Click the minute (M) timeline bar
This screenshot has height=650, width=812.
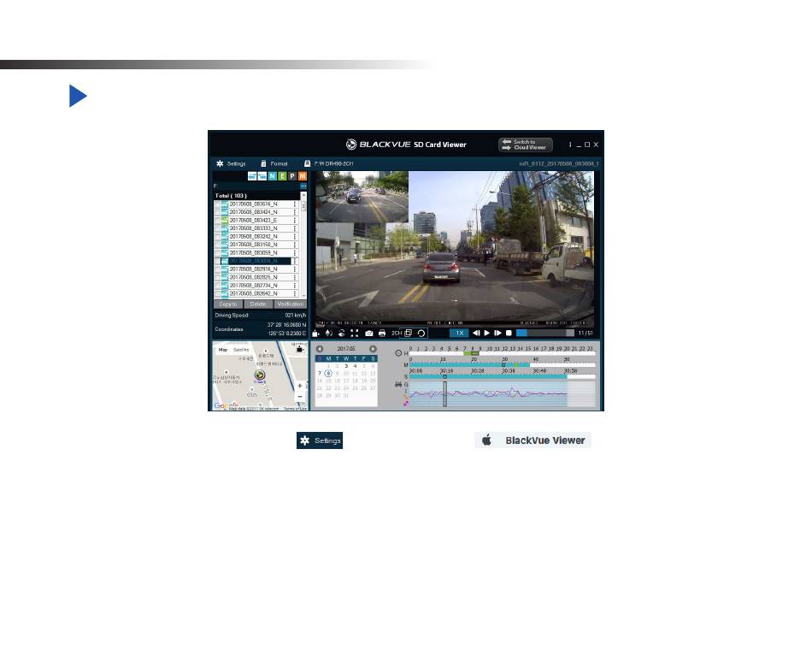click(502, 365)
